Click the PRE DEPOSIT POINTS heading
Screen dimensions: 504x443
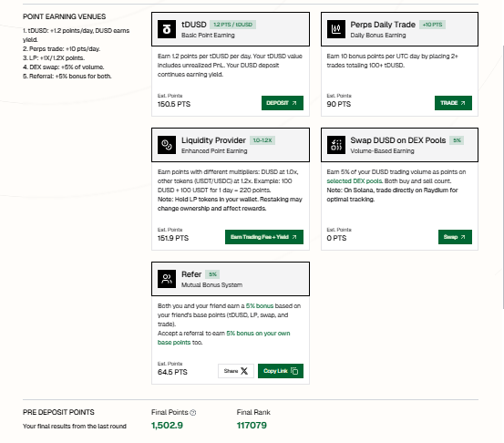58,412
